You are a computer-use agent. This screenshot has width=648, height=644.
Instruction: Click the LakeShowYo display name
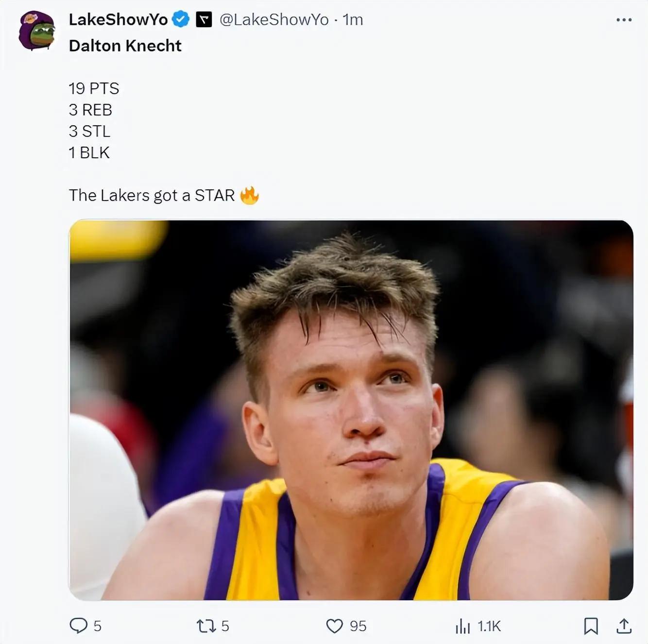point(118,19)
